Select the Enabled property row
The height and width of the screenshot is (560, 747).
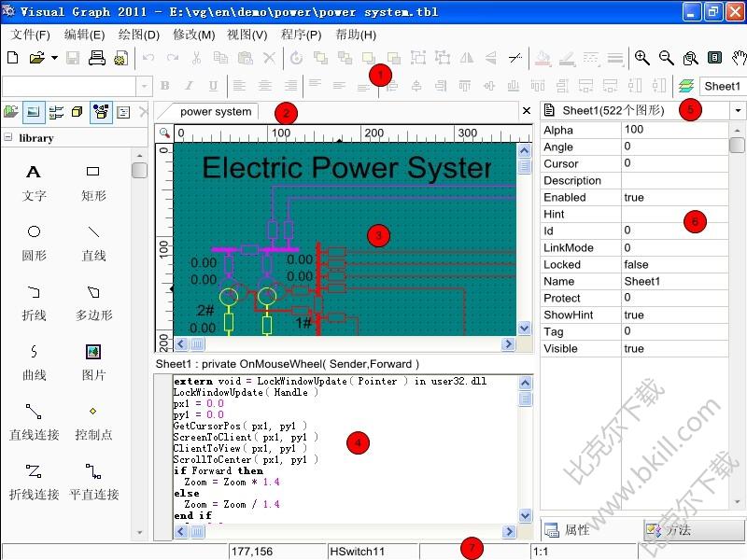tap(635, 197)
